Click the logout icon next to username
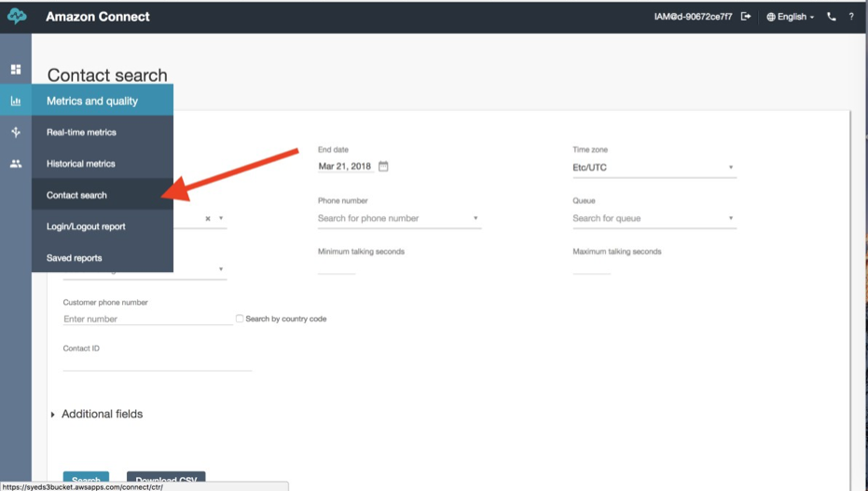The height and width of the screenshot is (491, 868). (746, 17)
